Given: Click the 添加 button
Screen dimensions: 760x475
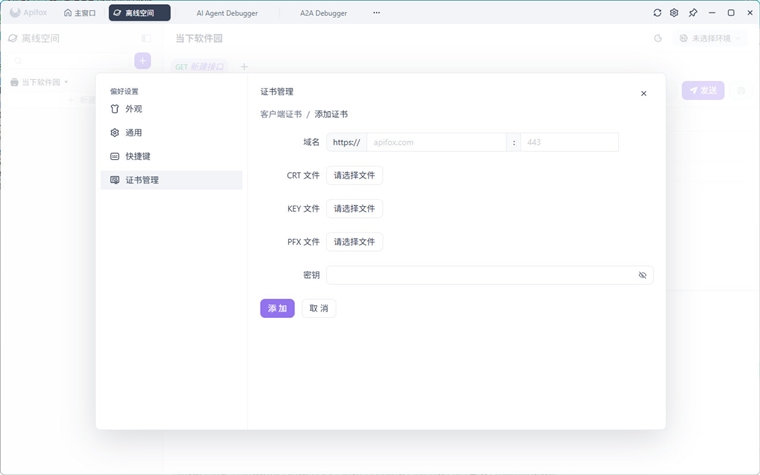Looking at the screenshot, I should [277, 308].
